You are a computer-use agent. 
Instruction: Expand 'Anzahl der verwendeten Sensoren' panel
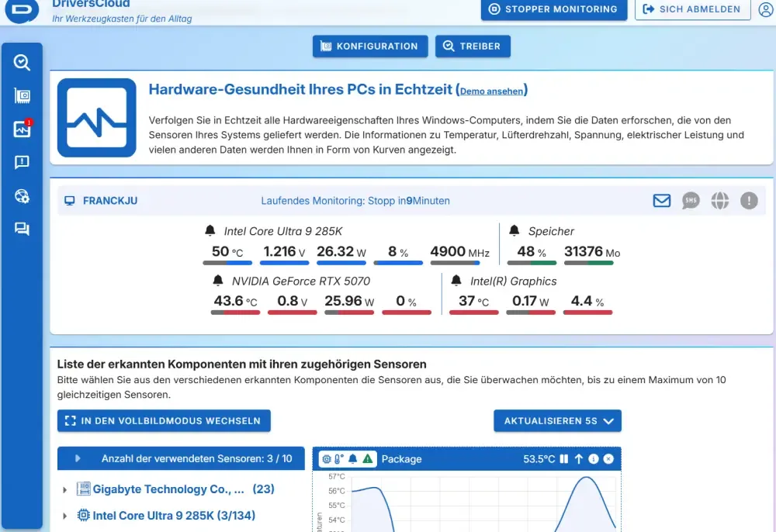click(x=78, y=458)
